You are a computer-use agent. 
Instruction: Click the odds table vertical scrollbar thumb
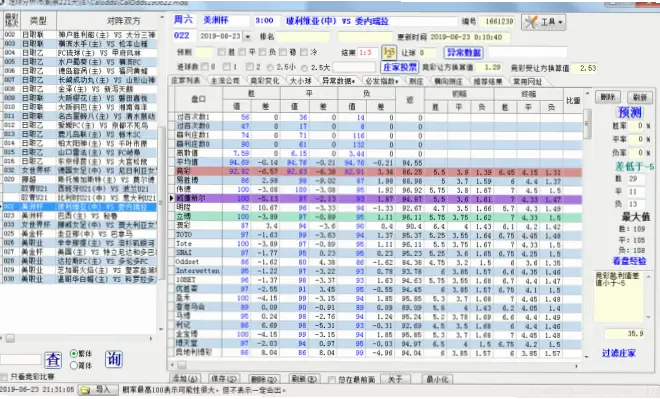tap(587, 124)
